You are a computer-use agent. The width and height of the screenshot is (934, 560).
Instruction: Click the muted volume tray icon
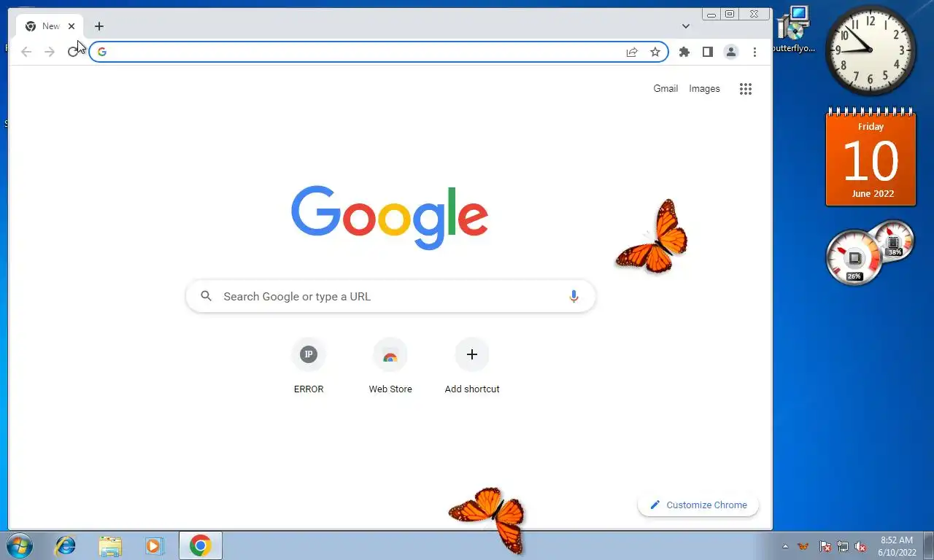pyautogui.click(x=860, y=546)
